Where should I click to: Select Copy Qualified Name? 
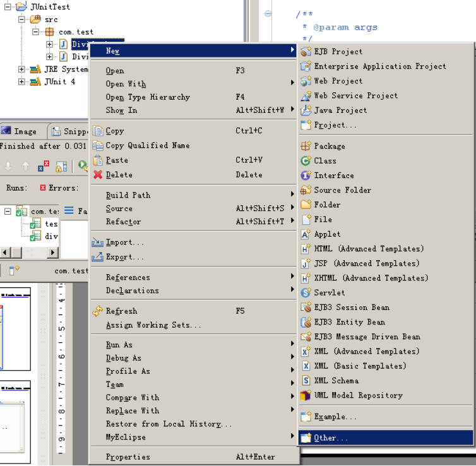tap(193, 145)
